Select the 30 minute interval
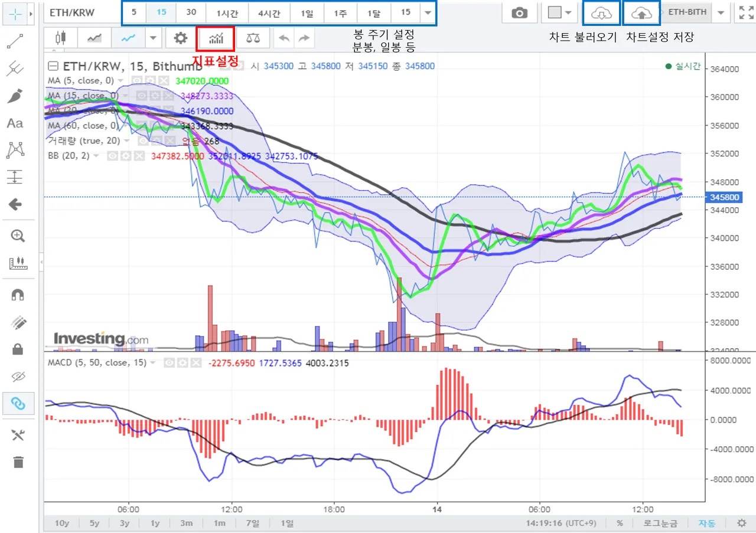 pos(191,13)
